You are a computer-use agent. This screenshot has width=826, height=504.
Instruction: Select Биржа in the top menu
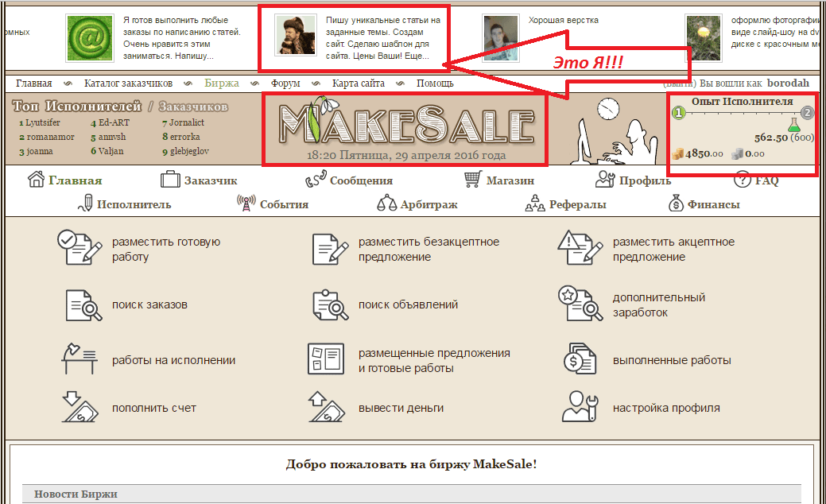[221, 83]
